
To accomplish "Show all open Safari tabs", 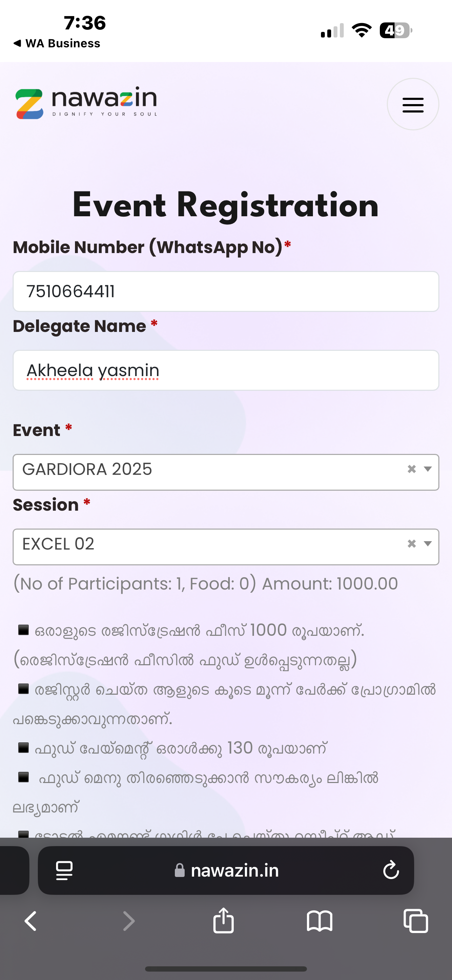I will 416,921.
